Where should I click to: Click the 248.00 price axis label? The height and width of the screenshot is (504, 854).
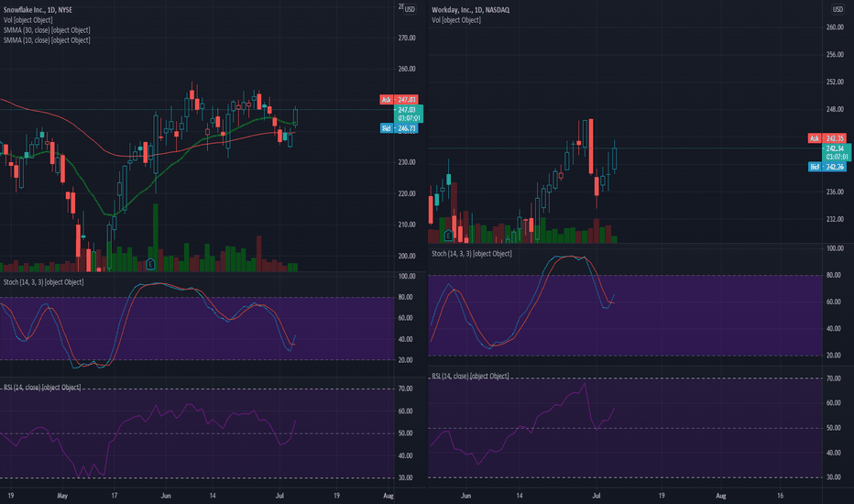point(835,110)
